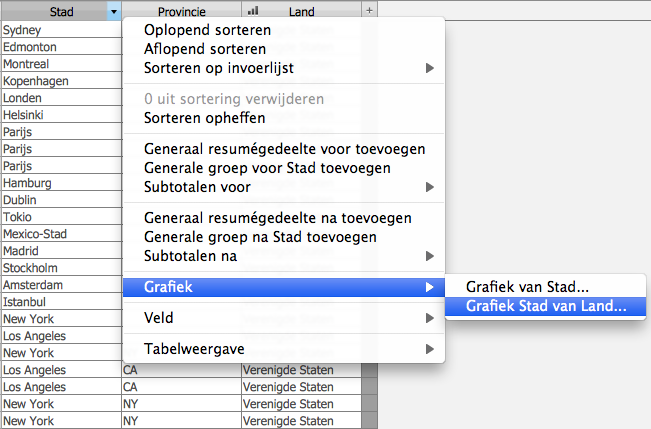Click the Londen cell

coord(61,98)
